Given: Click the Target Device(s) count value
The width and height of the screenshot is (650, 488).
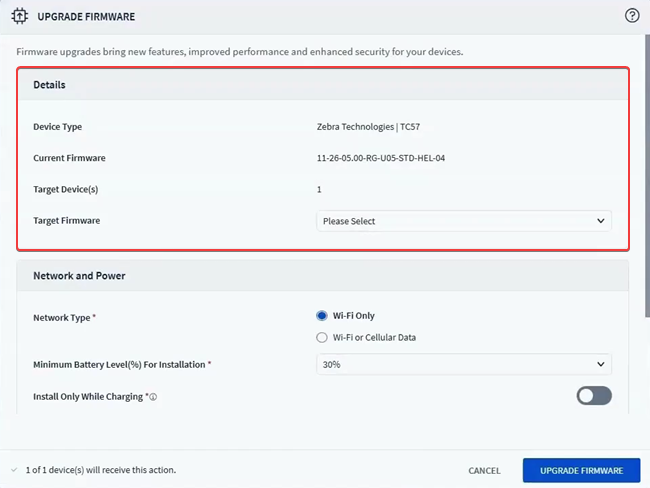Looking at the screenshot, I should (x=319, y=189).
